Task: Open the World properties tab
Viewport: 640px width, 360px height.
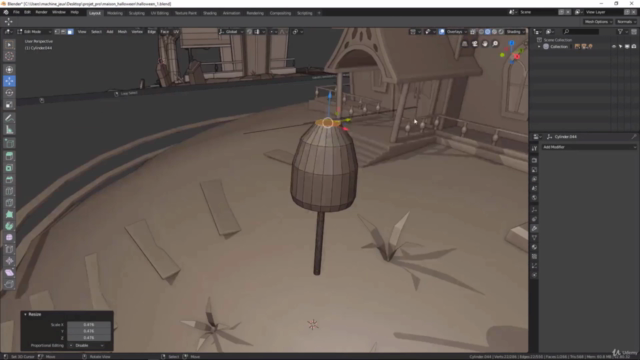Action: pos(534,198)
